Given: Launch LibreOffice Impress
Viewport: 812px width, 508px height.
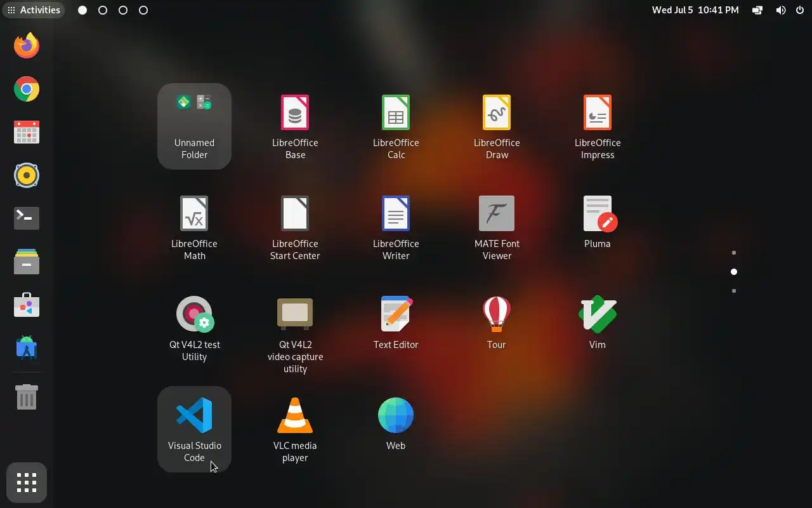Looking at the screenshot, I should tap(598, 126).
